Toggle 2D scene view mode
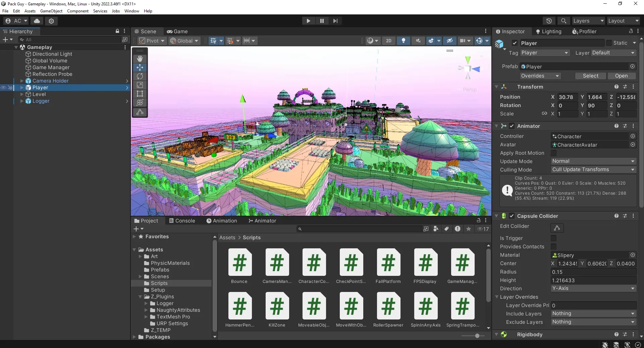Viewport: 644px width, 348px height. pyautogui.click(x=389, y=41)
